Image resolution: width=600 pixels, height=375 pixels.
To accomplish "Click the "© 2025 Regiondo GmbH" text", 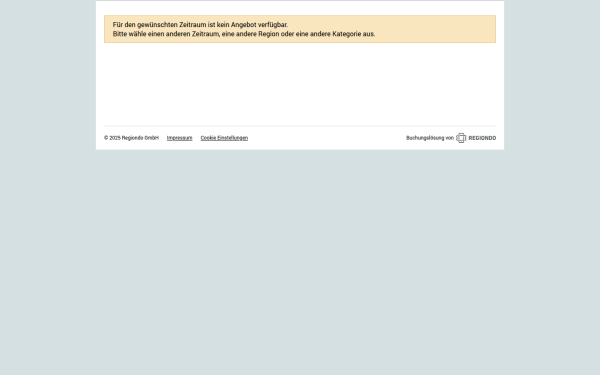I will 131,138.
